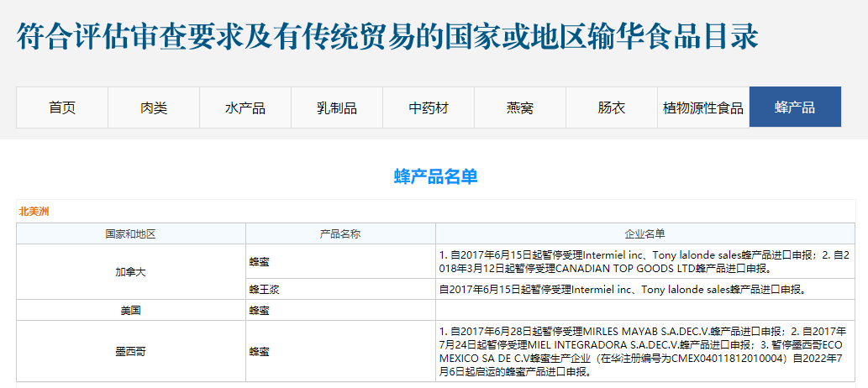
Task: Select the 肠衣 tab
Action: pyautogui.click(x=612, y=107)
